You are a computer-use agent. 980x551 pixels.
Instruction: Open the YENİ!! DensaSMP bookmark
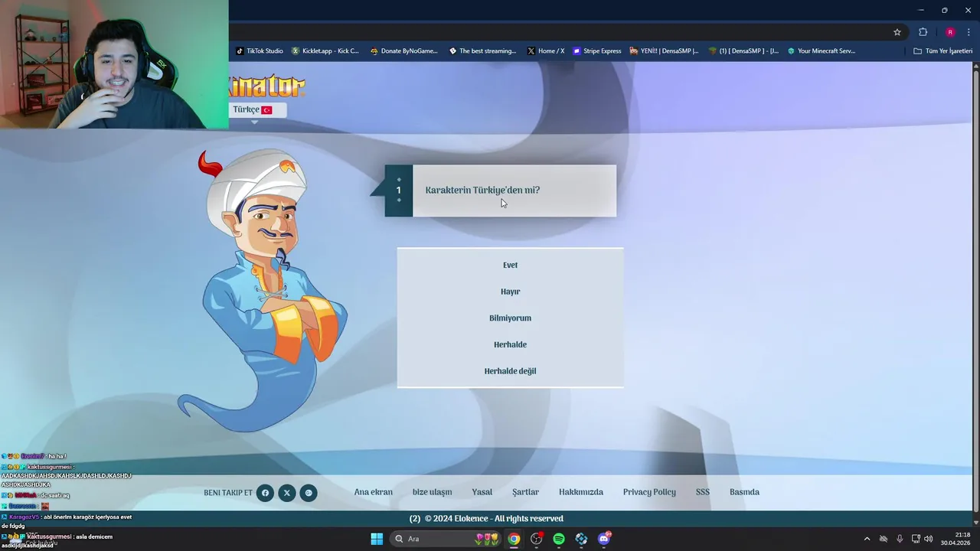pyautogui.click(x=664, y=51)
